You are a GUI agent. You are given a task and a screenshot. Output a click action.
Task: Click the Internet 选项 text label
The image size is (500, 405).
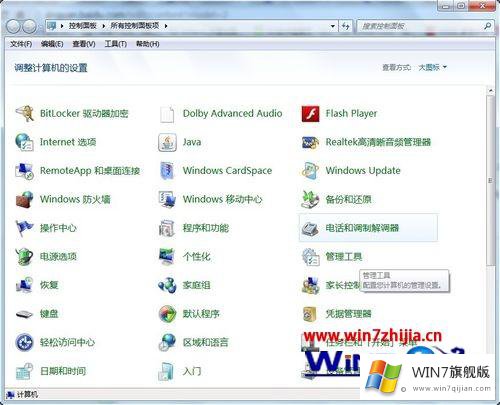[68, 142]
